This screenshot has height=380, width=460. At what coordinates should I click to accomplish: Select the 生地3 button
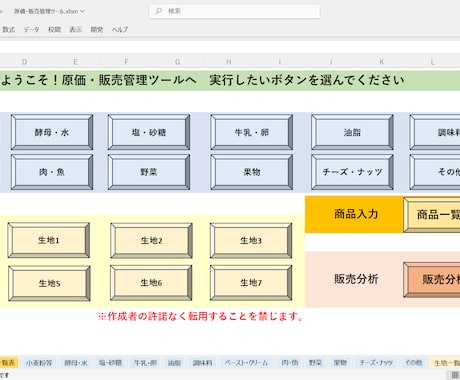click(x=251, y=240)
